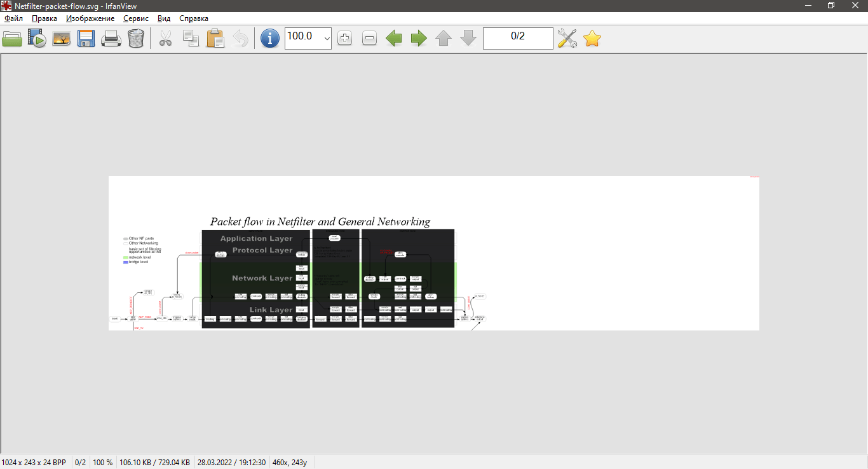
Task: Click the gray down arrow for the next page
Action: pyautogui.click(x=468, y=39)
